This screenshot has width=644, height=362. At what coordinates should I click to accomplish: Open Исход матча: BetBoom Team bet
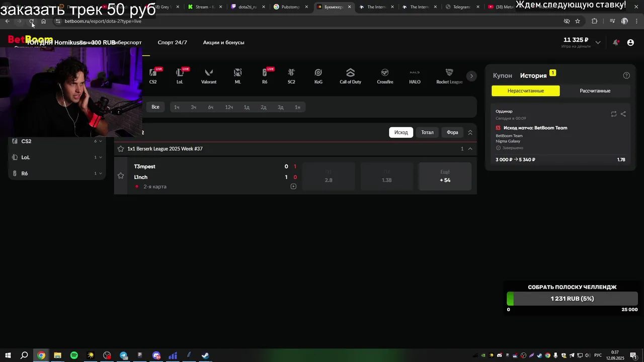(535, 128)
